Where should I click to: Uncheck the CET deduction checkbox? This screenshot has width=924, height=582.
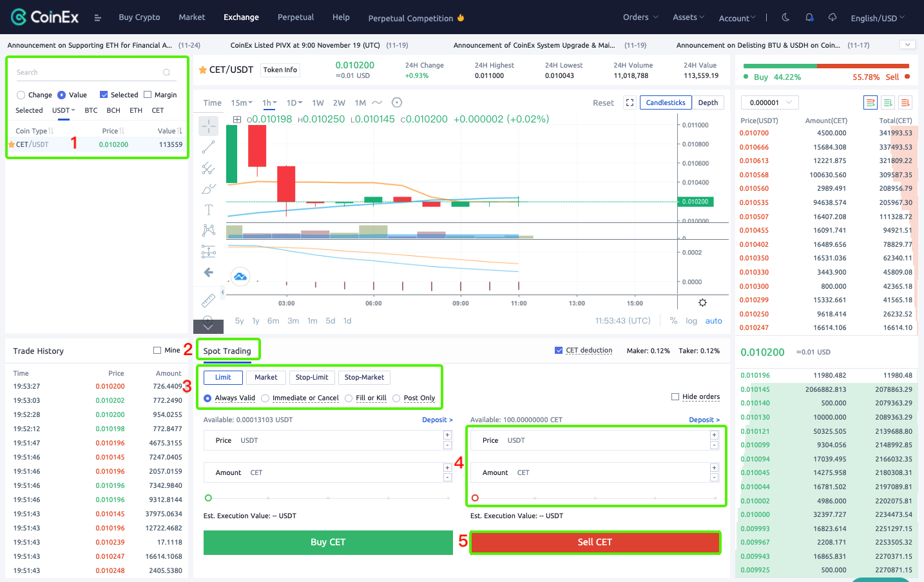tap(558, 350)
